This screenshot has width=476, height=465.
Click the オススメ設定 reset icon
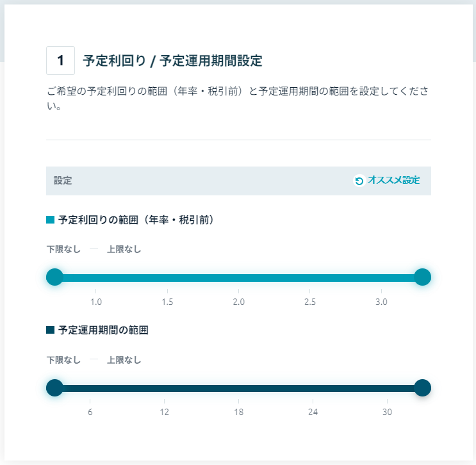click(359, 181)
